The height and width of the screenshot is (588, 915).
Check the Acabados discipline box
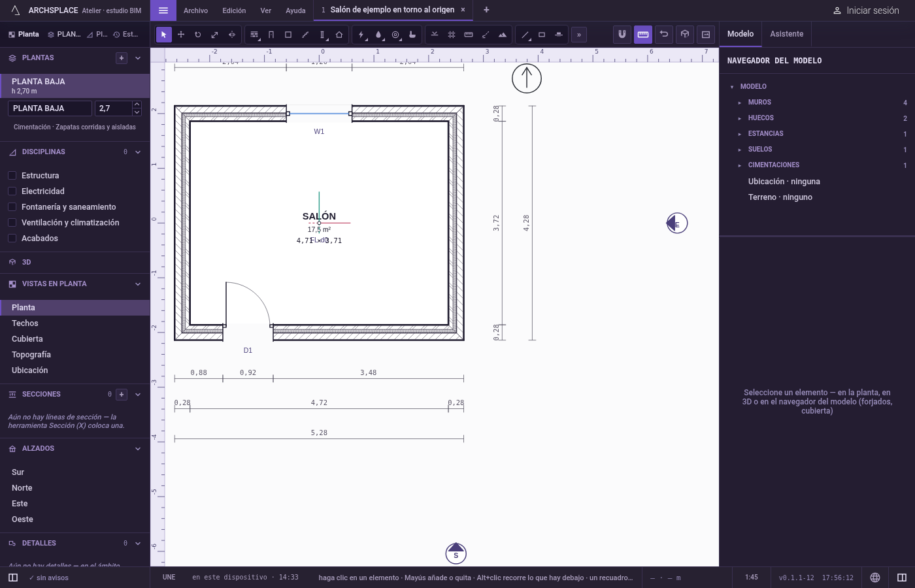12,238
